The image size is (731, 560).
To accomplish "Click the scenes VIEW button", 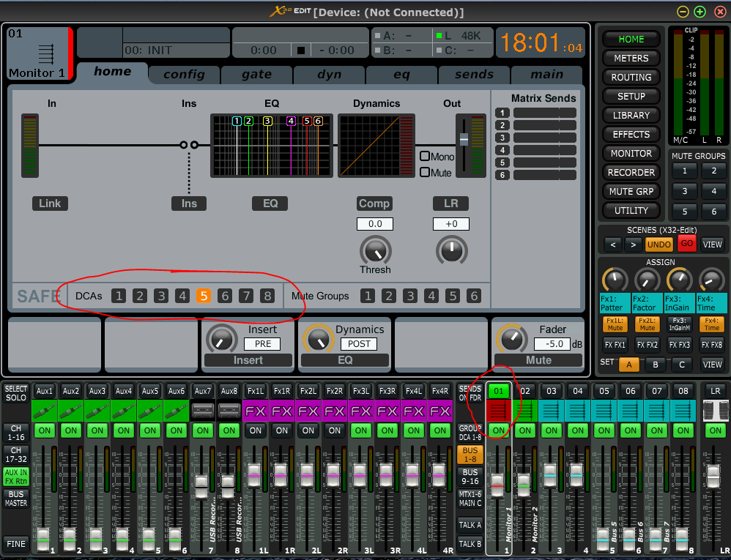I will (713, 244).
